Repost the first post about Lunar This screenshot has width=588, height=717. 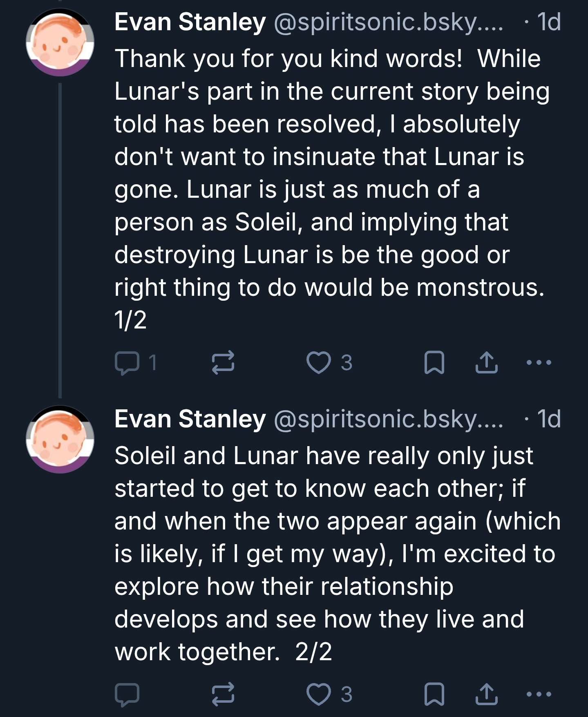click(223, 362)
